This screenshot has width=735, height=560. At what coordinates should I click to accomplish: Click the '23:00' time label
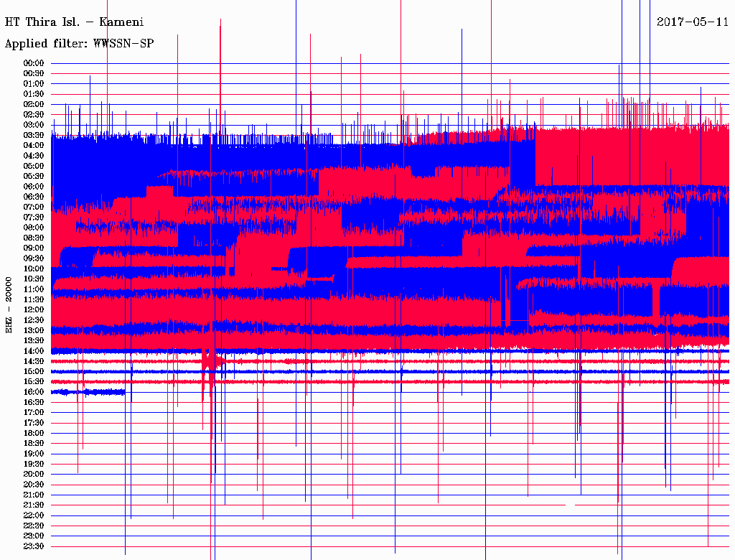(x=34, y=536)
